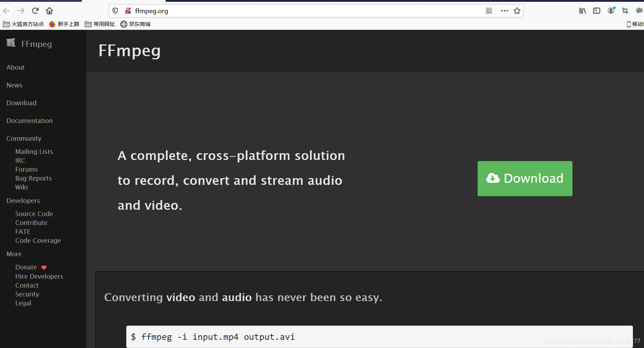Screen dimensions: 644x348
Task: Open the Hire Developers link
Action: (x=39, y=276)
